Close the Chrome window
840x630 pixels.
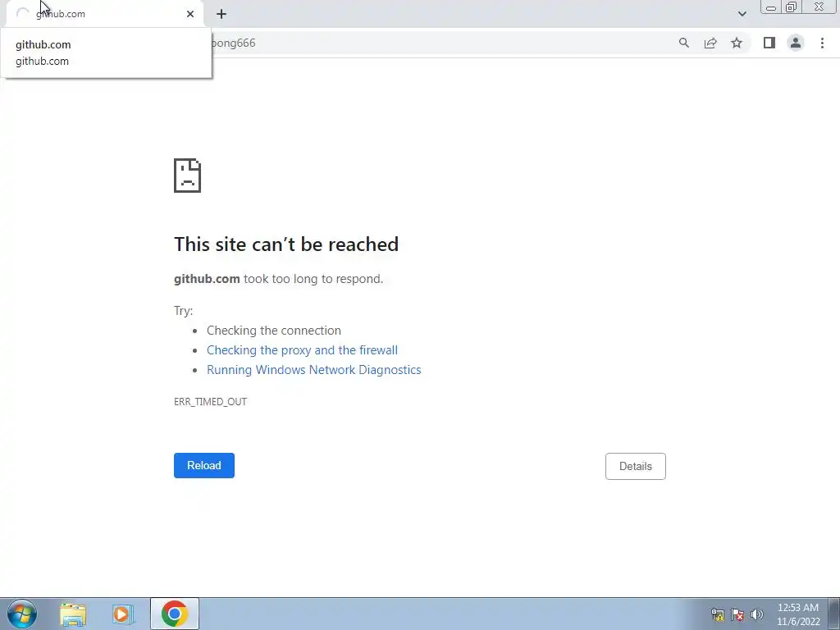click(x=819, y=7)
